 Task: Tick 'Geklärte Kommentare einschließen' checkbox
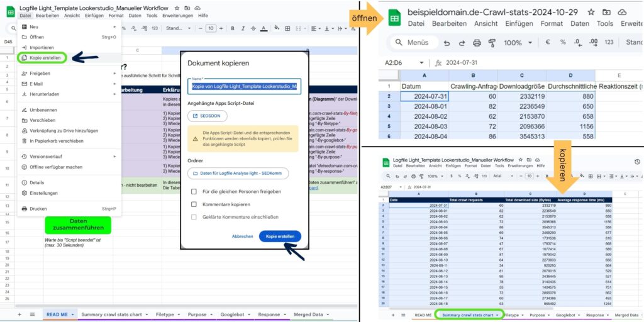(194, 217)
